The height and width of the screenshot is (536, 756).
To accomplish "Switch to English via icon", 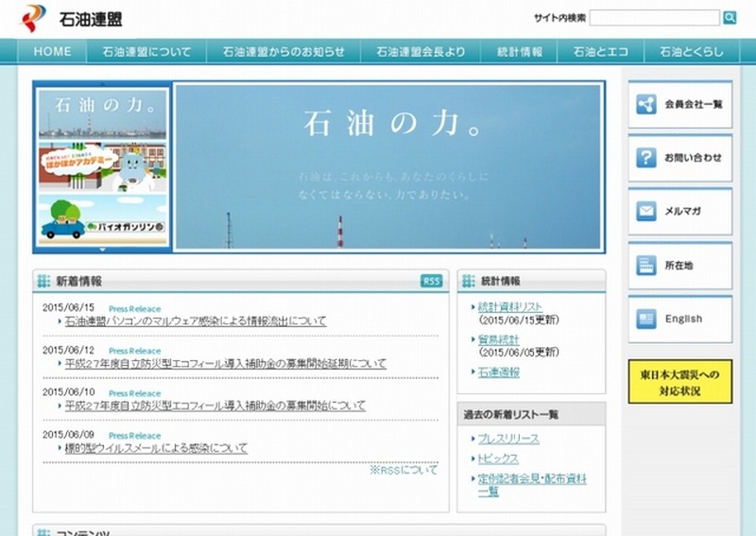I will pos(646,319).
